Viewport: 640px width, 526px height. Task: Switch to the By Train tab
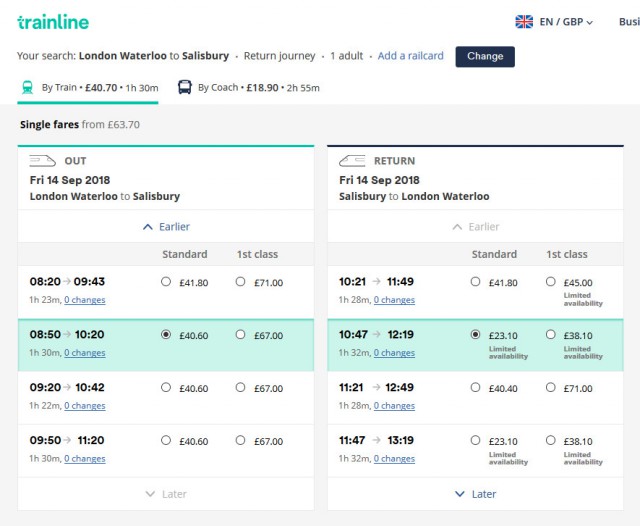[x=88, y=88]
